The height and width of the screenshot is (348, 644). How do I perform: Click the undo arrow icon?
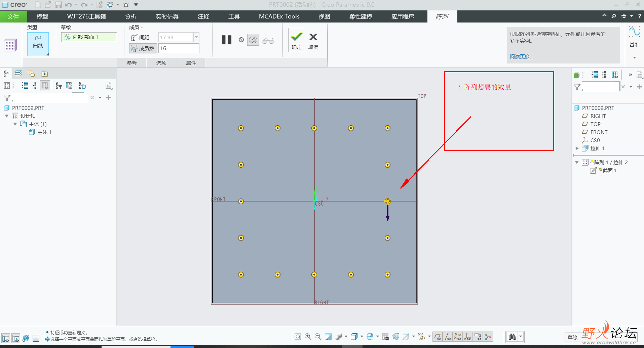pos(68,5)
